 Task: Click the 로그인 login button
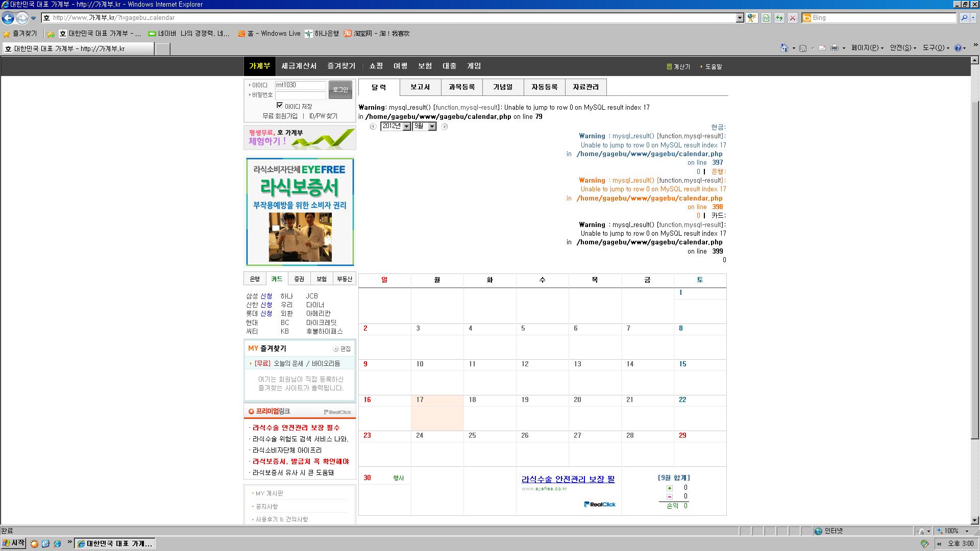click(x=340, y=90)
